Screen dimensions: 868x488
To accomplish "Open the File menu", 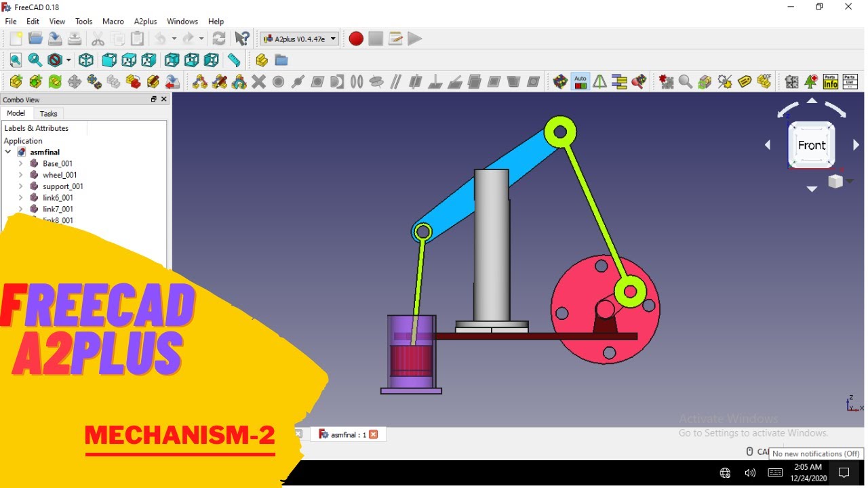I will tap(11, 22).
